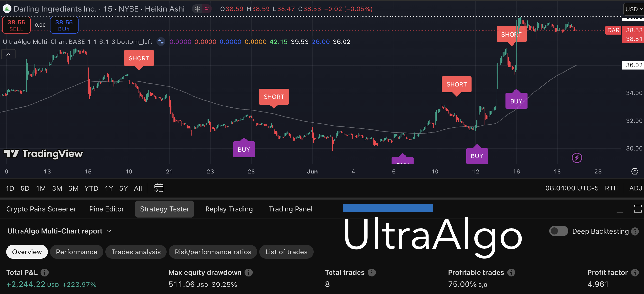Collapse the indicator legend with the chevron

(8, 54)
